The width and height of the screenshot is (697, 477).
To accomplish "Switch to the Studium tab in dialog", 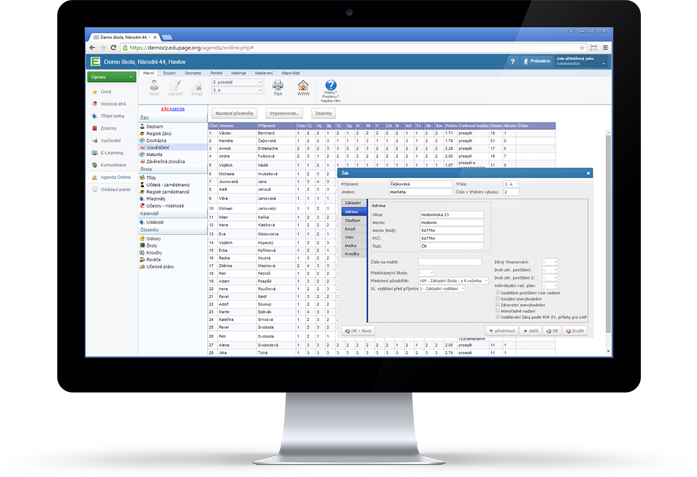I will pos(352,221).
